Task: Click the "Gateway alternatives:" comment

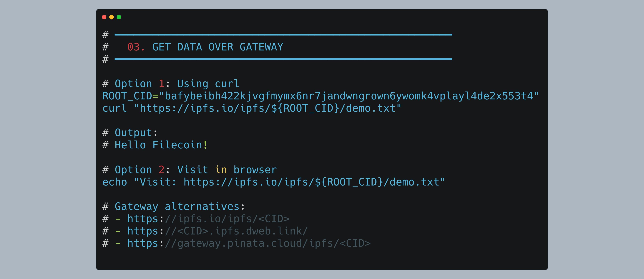Action: (x=180, y=207)
